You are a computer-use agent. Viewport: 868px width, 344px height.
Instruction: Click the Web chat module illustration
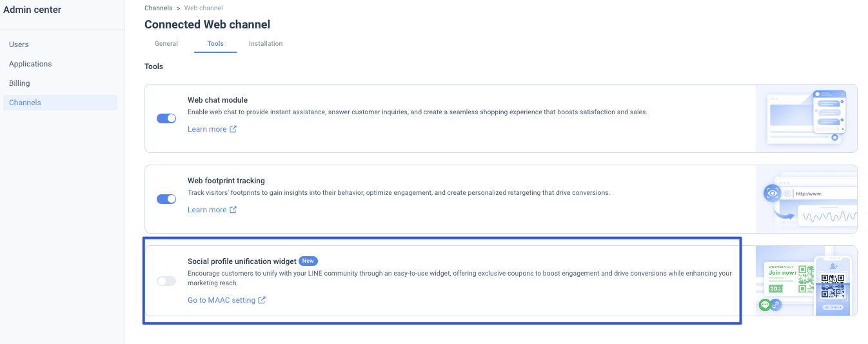[806, 118]
